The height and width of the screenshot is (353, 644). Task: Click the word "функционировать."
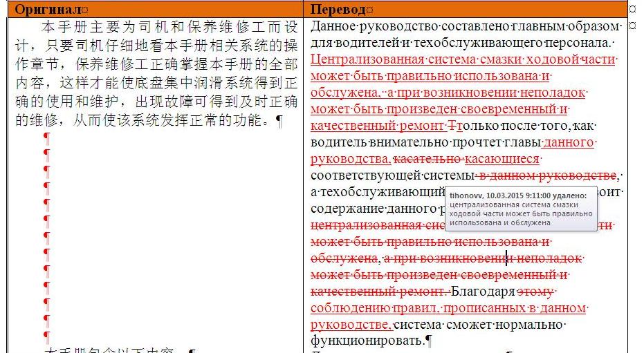[367, 341]
